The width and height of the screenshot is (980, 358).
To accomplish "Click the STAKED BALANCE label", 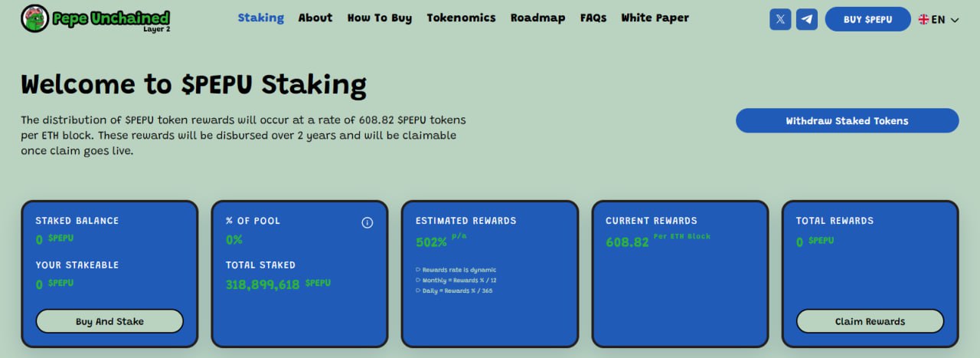I will tap(77, 221).
